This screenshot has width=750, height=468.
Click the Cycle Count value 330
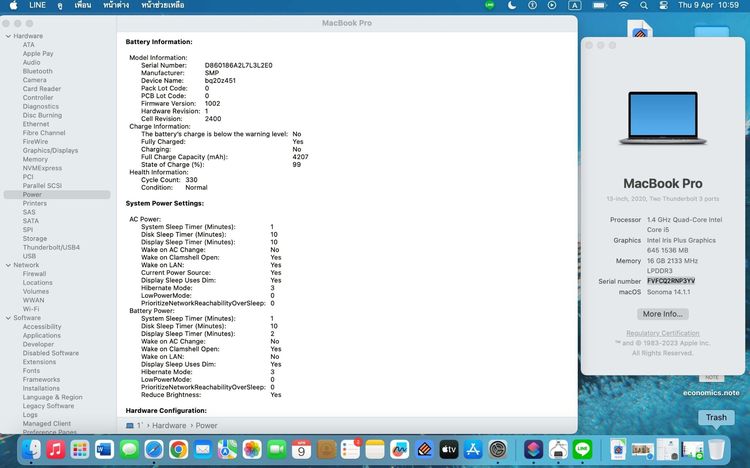pyautogui.click(x=191, y=180)
